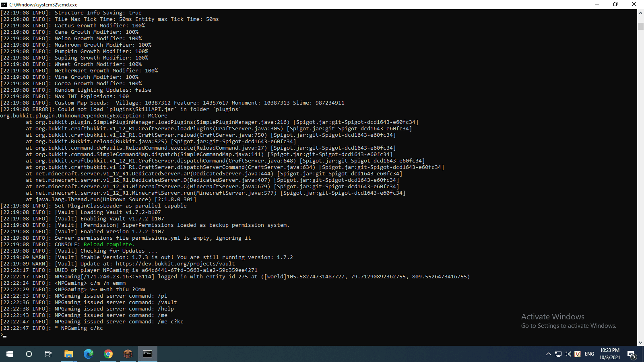Screen dimensions: 644x362
Task: Open the Minecraft crafting-table taskbar icon
Action: [128, 354]
